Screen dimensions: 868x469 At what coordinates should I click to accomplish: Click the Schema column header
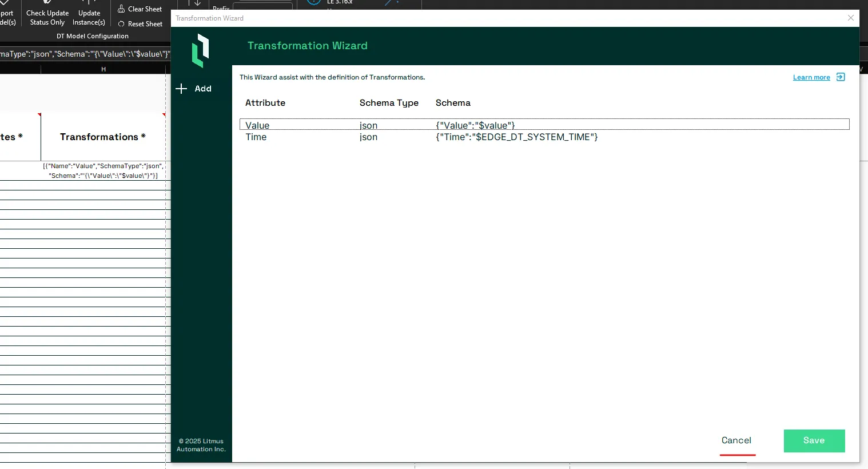tap(453, 103)
